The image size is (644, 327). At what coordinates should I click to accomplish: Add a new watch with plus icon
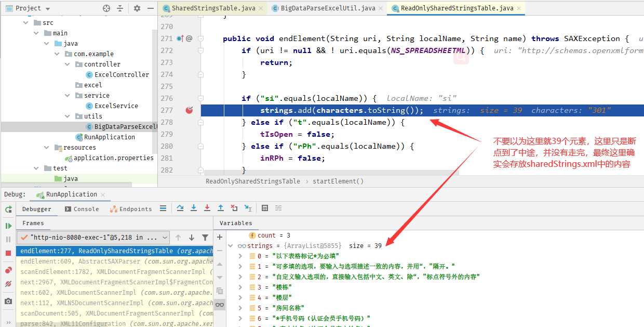tap(220, 237)
